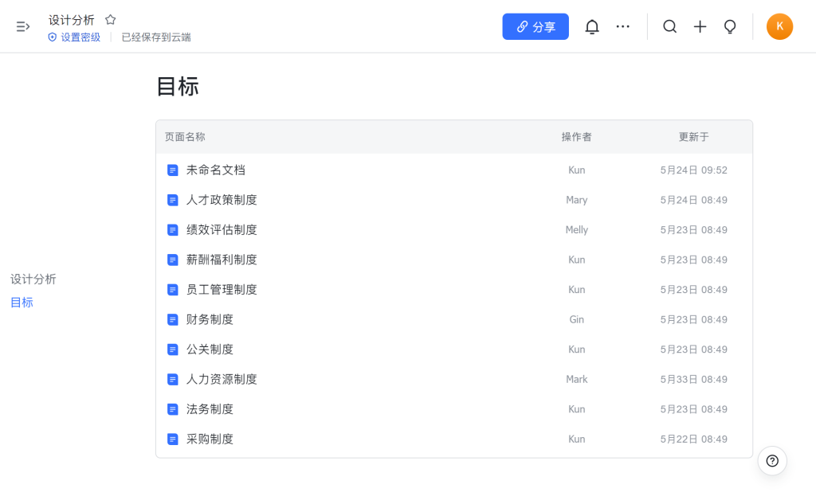This screenshot has height=504, width=816.
Task: Expand the sidebar navigation panel
Action: (23, 26)
